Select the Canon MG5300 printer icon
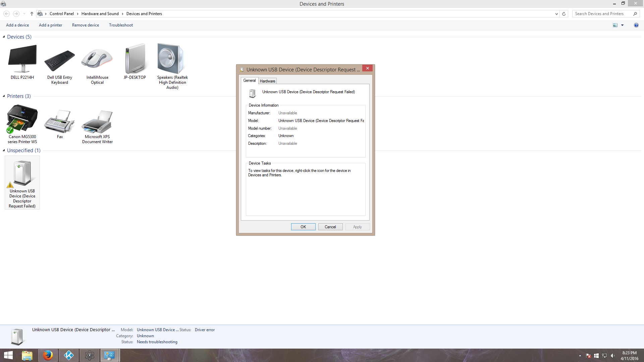Screen dimensions: 644x362 pyautogui.click(x=22, y=119)
